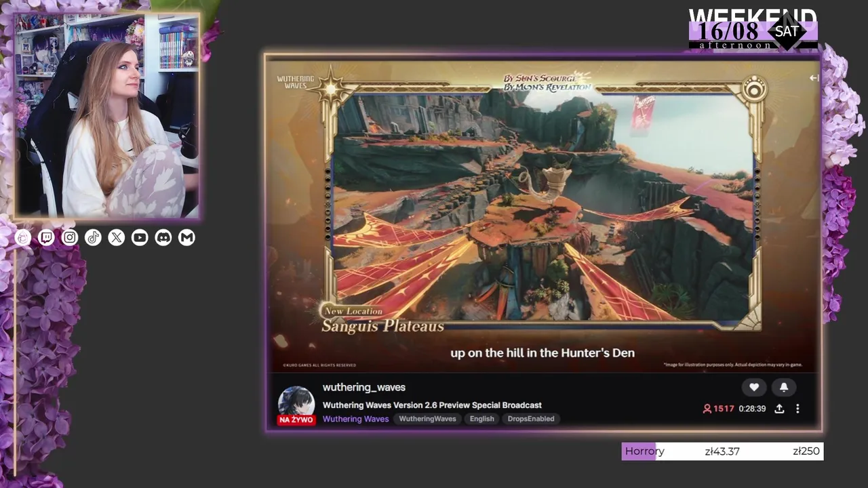Click the M-letter social icon
Viewport: 868px width, 488px height.
click(186, 237)
